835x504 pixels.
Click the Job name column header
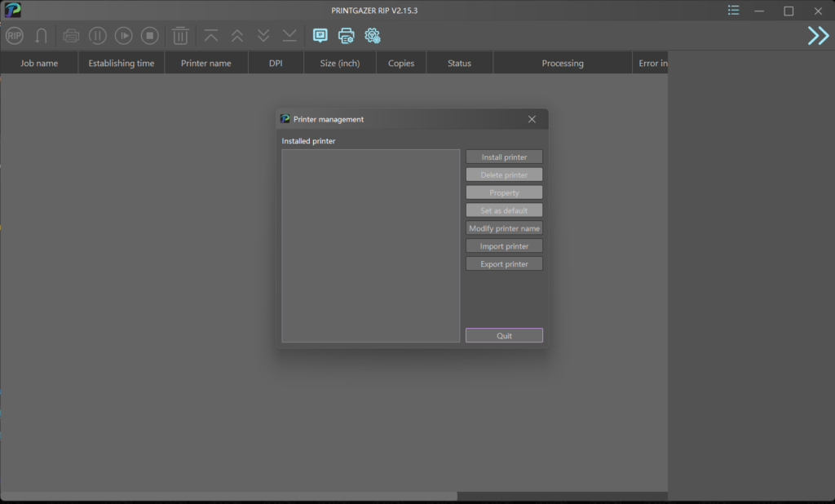(x=39, y=63)
